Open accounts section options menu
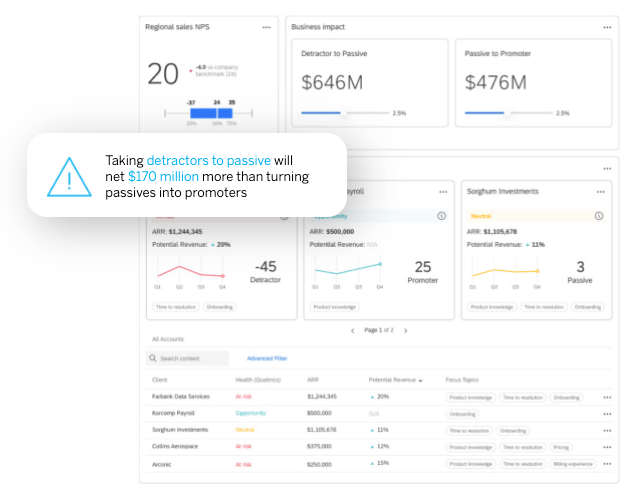 (x=607, y=169)
